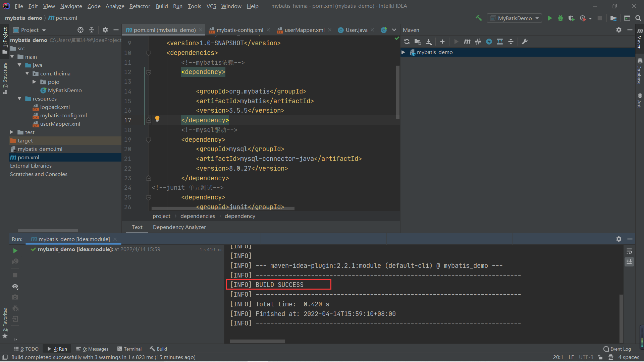Open Maven settings with the wrench icon

tap(525, 42)
